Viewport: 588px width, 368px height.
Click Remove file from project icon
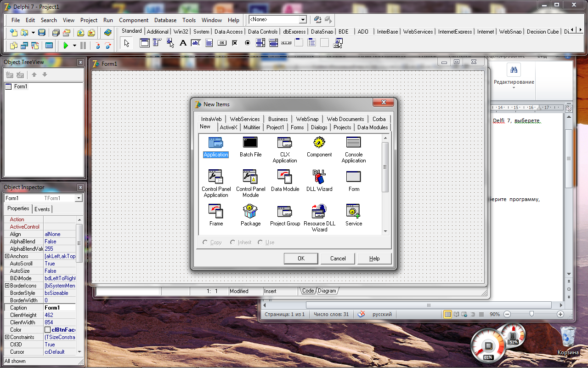click(91, 33)
